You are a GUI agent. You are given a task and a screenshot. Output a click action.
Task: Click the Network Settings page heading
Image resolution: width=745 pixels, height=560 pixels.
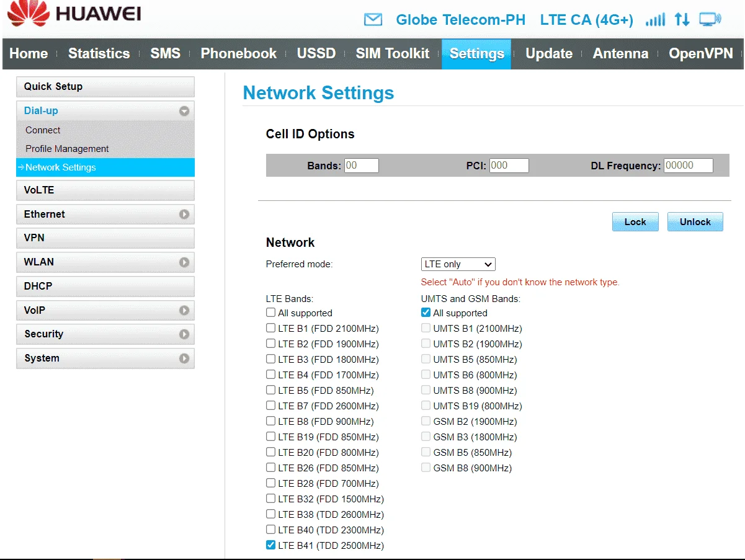pyautogui.click(x=318, y=93)
